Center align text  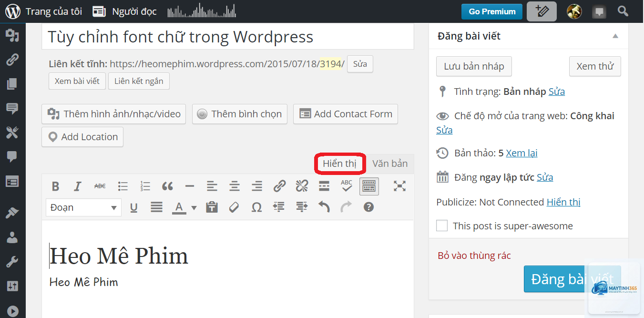click(235, 186)
